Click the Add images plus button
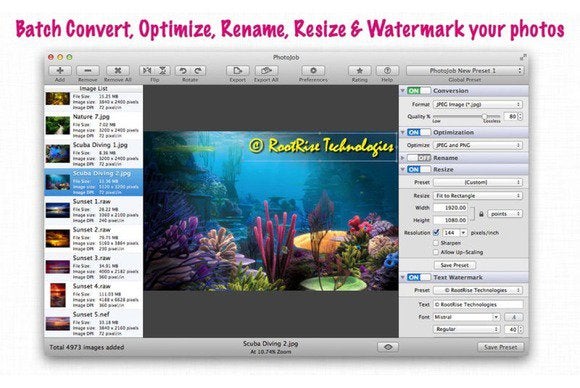Screen dimensions: 580x388 point(60,70)
